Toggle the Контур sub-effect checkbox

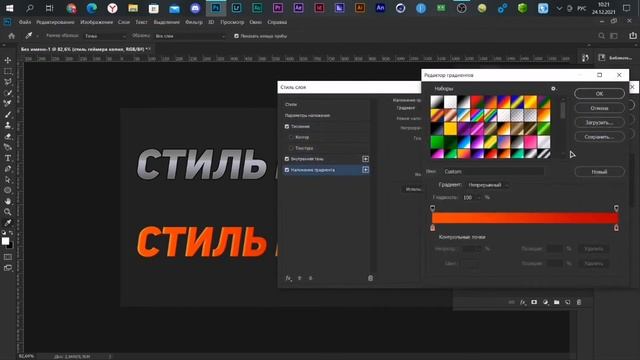point(291,137)
